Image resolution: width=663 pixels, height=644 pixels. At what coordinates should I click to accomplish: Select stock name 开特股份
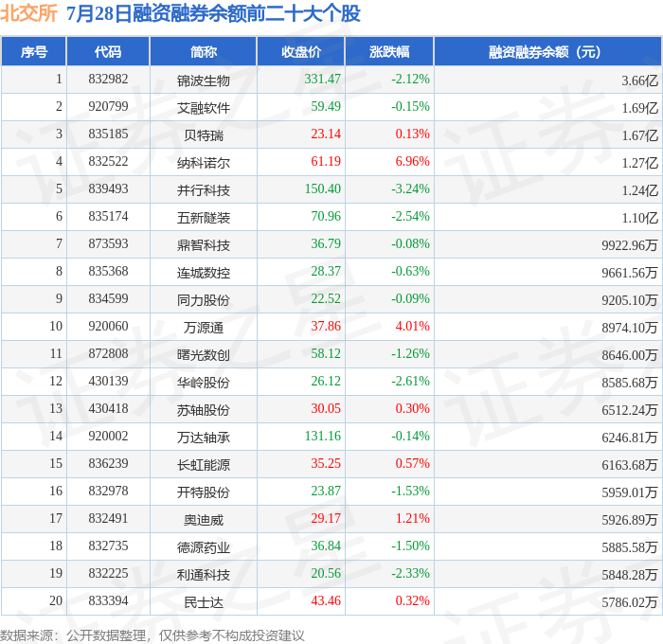tap(204, 492)
